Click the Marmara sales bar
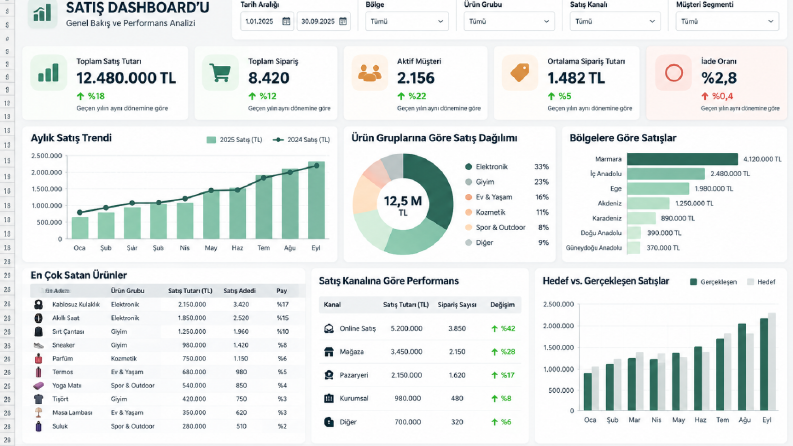Image resolution: width=793 pixels, height=446 pixels. coord(682,159)
